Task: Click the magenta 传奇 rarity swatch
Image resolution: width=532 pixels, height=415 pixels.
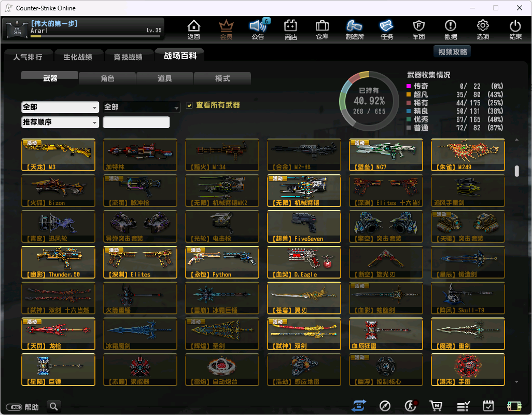Action: pos(409,86)
